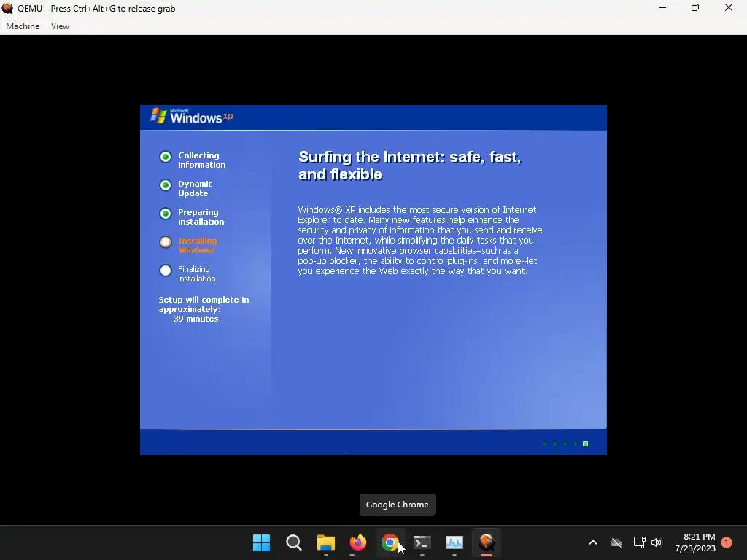Launch Google Chrome from the taskbar

pos(390,542)
